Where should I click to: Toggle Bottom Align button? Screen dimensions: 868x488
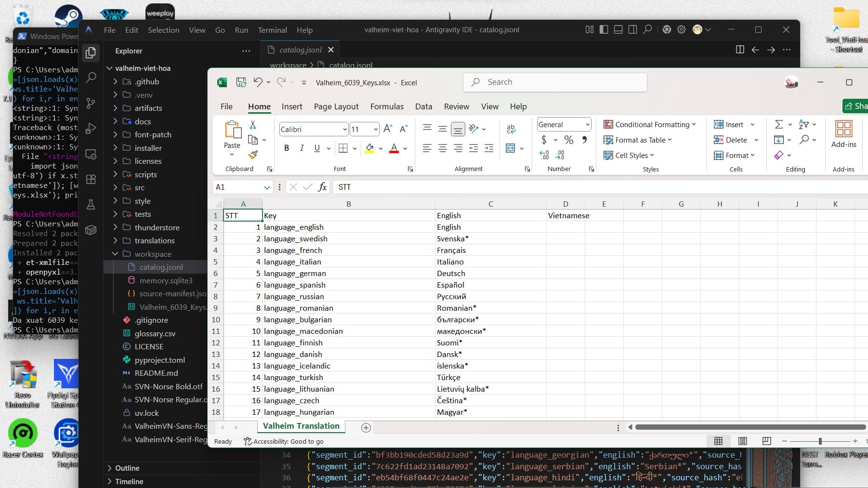(458, 129)
